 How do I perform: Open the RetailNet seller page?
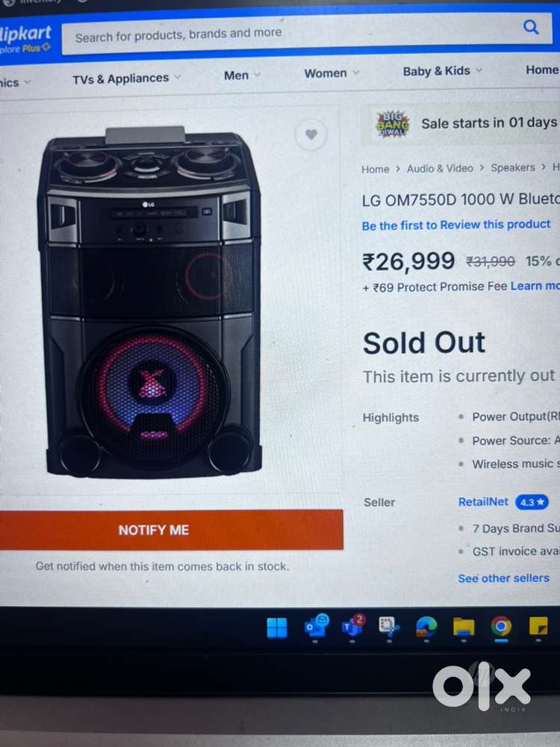tap(483, 502)
